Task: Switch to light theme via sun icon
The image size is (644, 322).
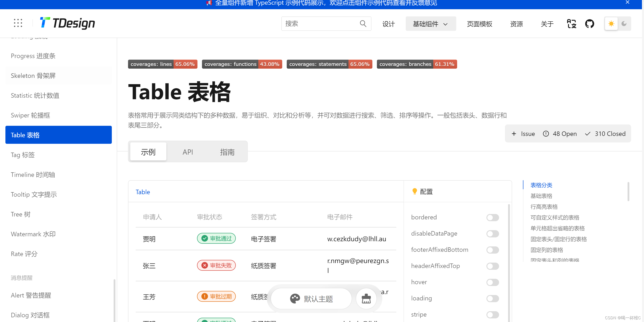Action: pos(611,23)
